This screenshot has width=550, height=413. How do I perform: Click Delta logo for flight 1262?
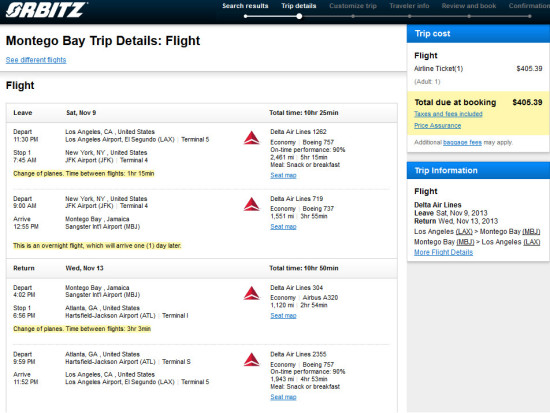(251, 138)
